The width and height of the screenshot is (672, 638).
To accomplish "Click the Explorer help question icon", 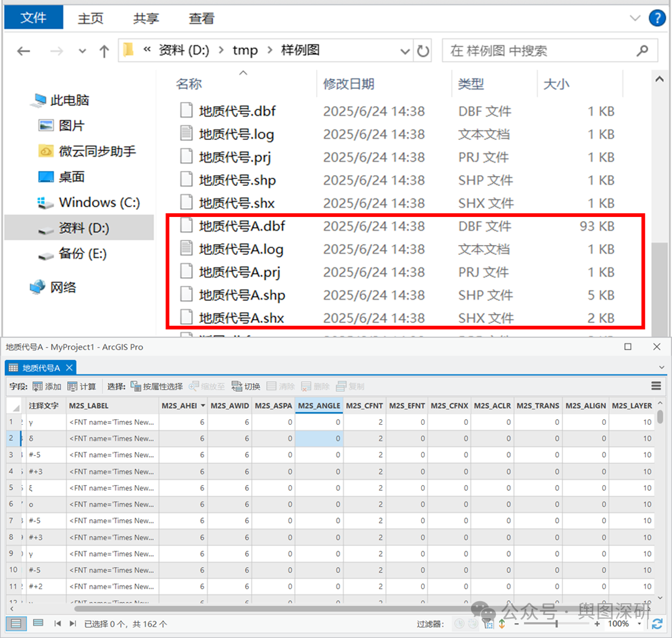I will [656, 18].
